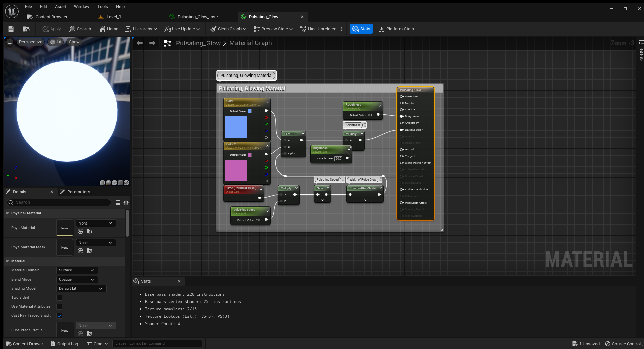Click the Lit view mode button
The image size is (644, 349).
click(56, 42)
